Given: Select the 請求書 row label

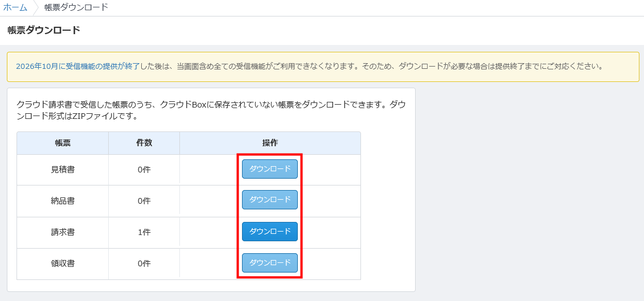Looking at the screenshot, I should [63, 232].
